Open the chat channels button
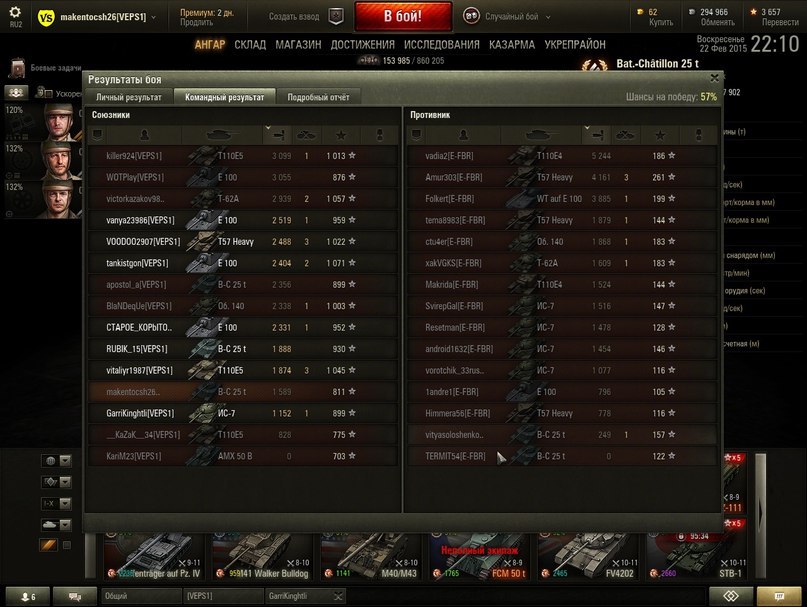 [x=75, y=596]
